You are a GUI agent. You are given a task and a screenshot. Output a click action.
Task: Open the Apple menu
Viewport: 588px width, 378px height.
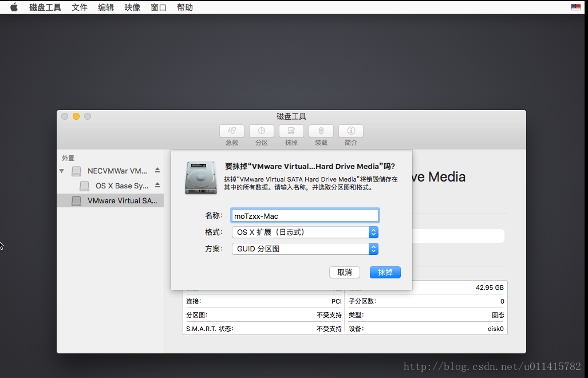pos(14,7)
